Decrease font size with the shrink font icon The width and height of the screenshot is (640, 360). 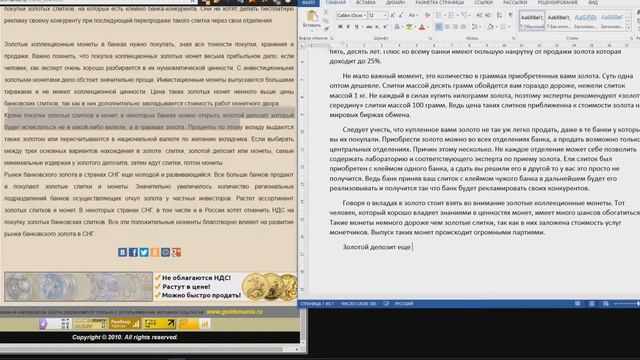click(x=401, y=16)
